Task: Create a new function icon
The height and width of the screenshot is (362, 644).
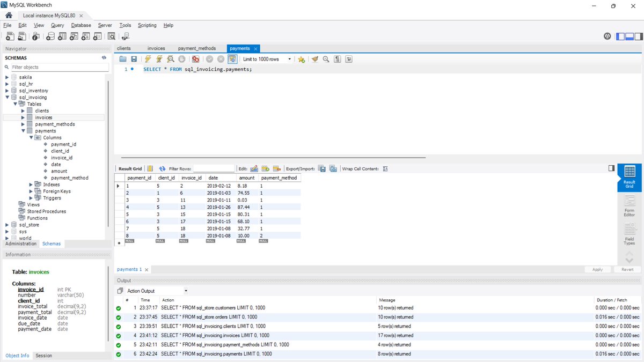Action: click(x=98, y=36)
